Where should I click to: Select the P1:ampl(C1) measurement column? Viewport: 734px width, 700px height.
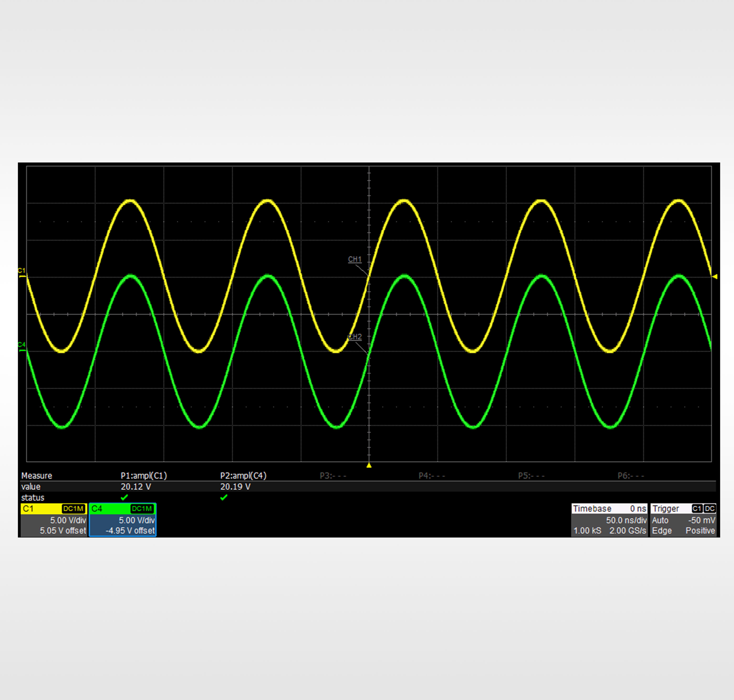(x=144, y=476)
